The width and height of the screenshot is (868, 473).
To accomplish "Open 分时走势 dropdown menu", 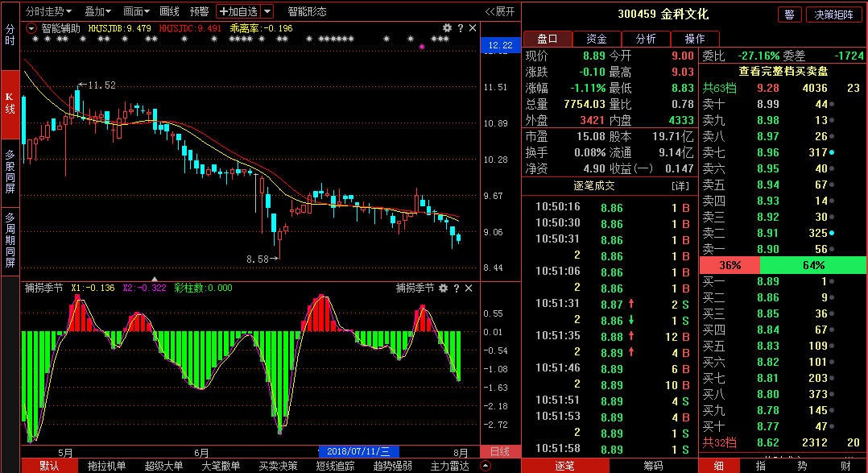I will pyautogui.click(x=48, y=11).
